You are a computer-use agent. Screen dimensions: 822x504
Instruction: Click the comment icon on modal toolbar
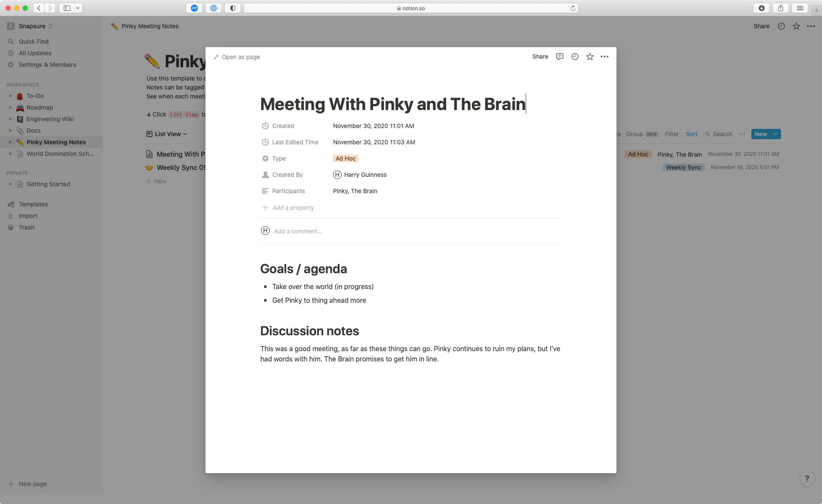coord(560,57)
